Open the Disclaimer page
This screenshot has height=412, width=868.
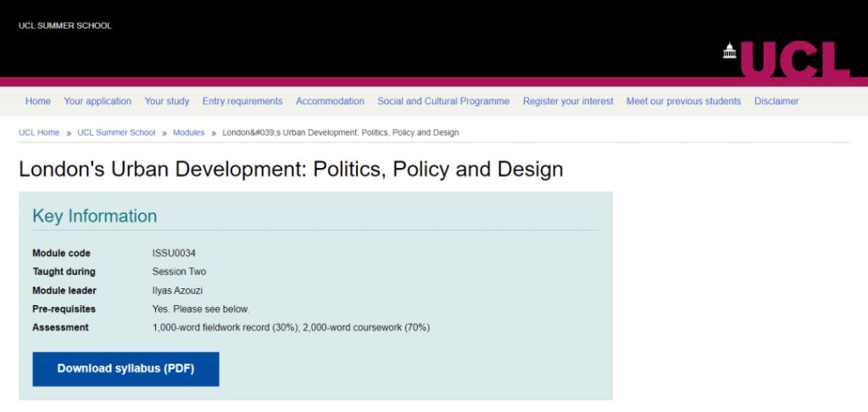coord(776,102)
